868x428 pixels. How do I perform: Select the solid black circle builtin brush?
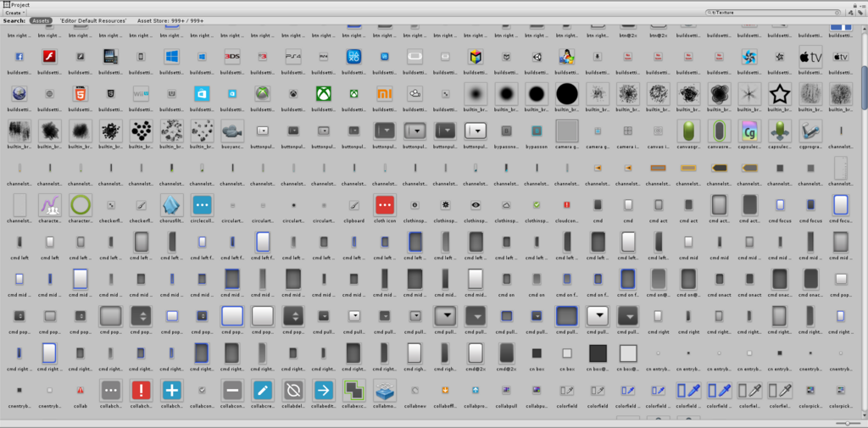point(566,93)
